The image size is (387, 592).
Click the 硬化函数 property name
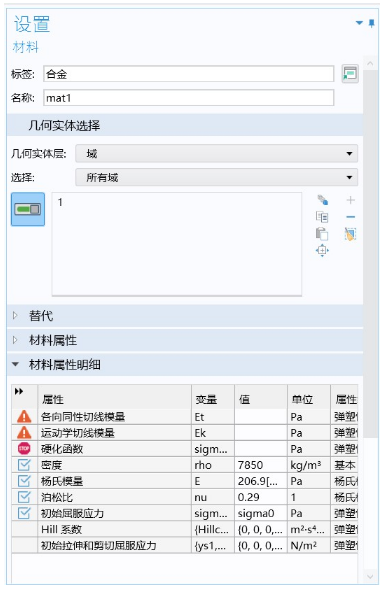click(62, 449)
